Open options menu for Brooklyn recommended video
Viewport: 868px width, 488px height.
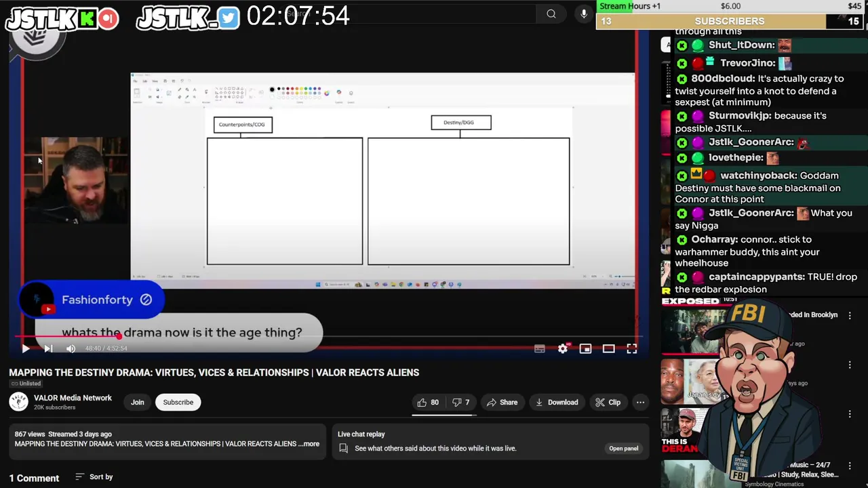pos(850,316)
